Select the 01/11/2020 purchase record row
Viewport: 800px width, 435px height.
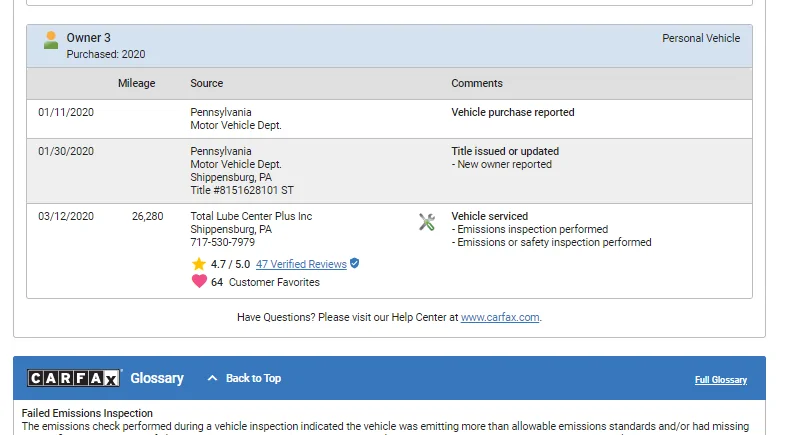point(389,119)
